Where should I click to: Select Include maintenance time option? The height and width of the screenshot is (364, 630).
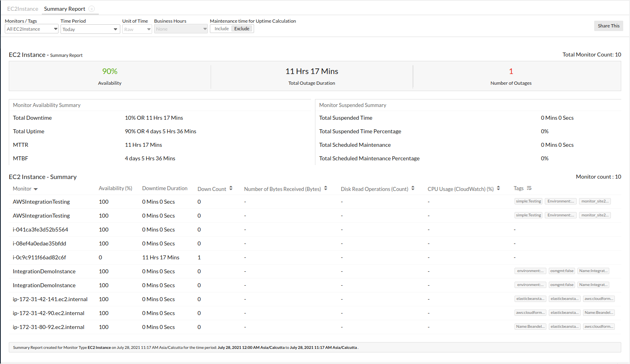point(221,29)
